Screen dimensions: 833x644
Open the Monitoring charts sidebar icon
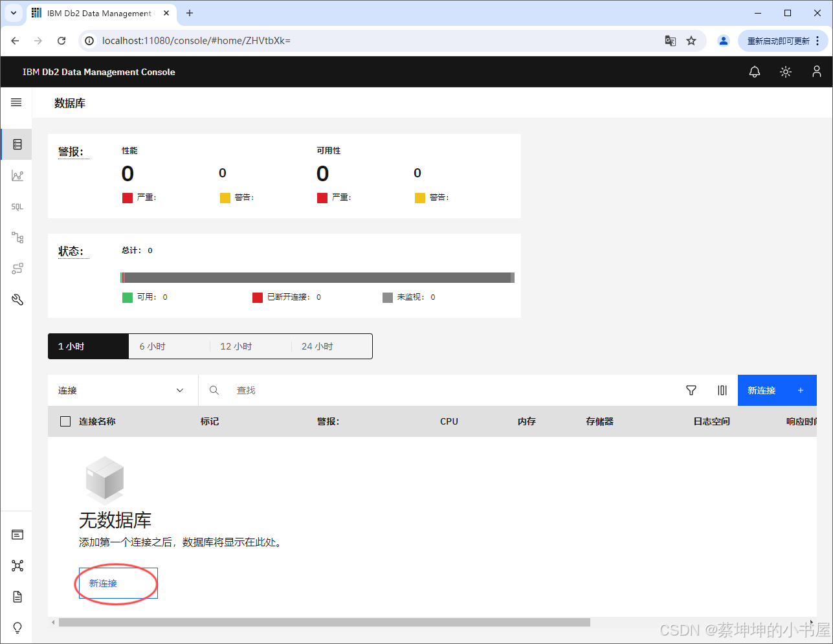pyautogui.click(x=16, y=175)
